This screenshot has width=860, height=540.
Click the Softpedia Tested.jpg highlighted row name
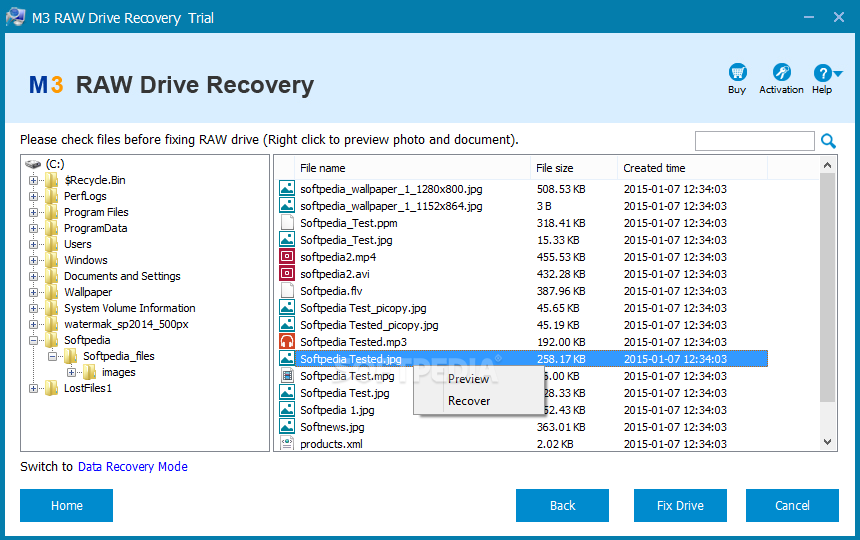(x=350, y=359)
